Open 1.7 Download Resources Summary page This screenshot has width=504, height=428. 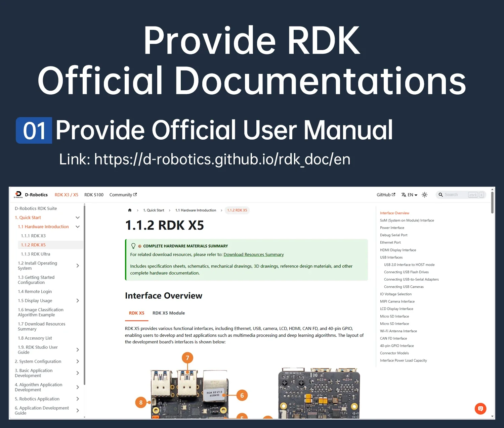(x=41, y=326)
